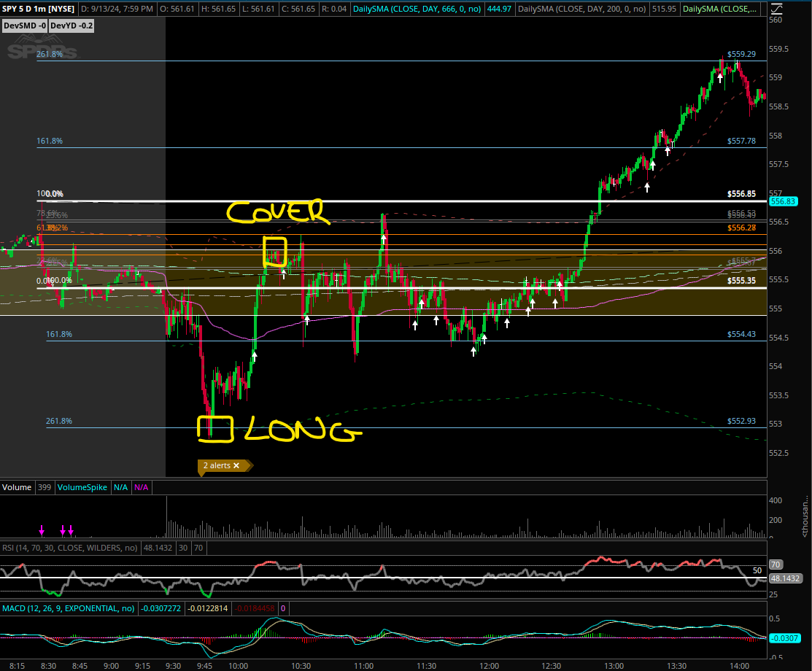The width and height of the screenshot is (812, 671).
Task: Click the truncated green DailySMA (CLOSE,... label
Action: click(x=719, y=9)
